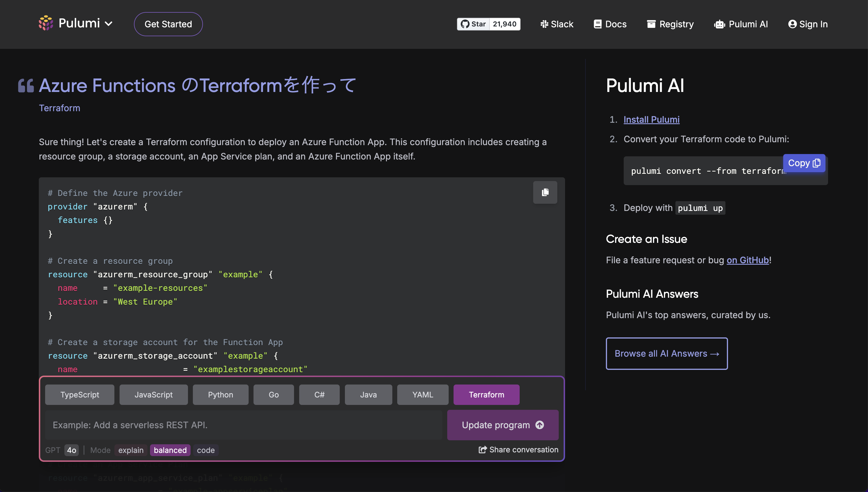The height and width of the screenshot is (492, 868).
Task: Click the quote icon beside the title
Action: (26, 85)
